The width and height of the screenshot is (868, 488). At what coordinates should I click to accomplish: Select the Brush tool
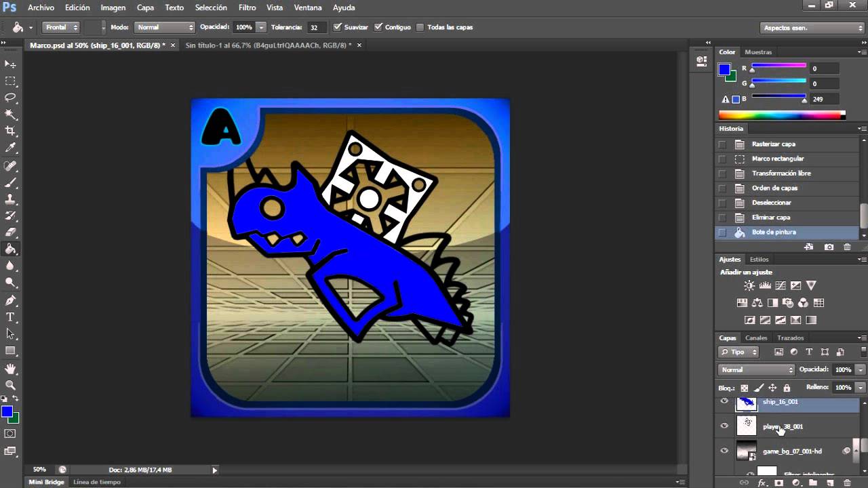10,183
